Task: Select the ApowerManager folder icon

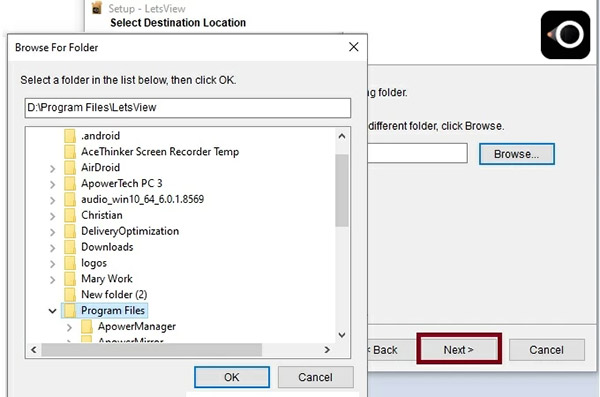Action: [x=87, y=326]
